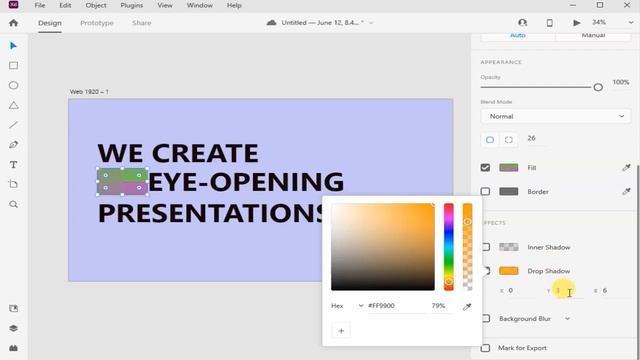Click the rainbow hue slider

(449, 247)
